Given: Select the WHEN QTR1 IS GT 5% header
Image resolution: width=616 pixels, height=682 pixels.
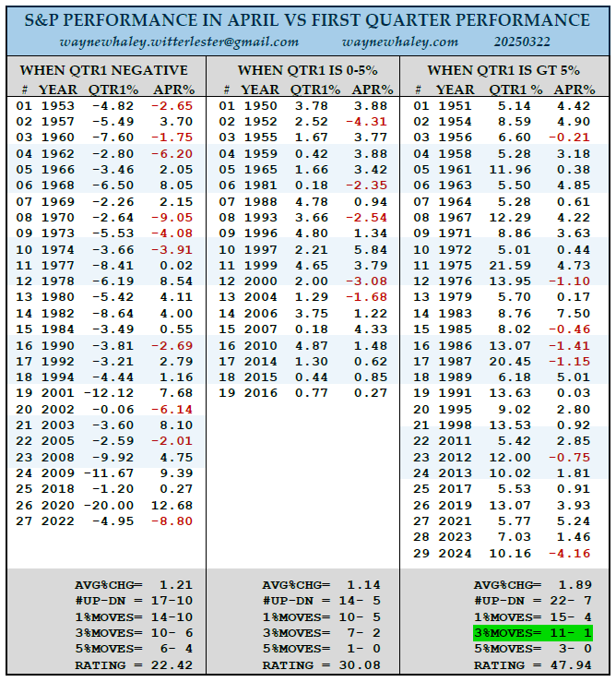Looking at the screenshot, I should [503, 70].
